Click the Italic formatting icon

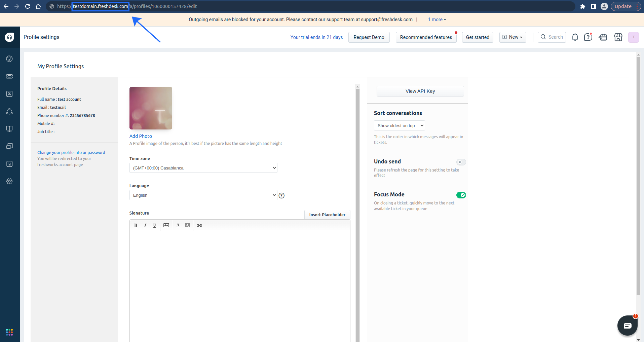point(145,225)
